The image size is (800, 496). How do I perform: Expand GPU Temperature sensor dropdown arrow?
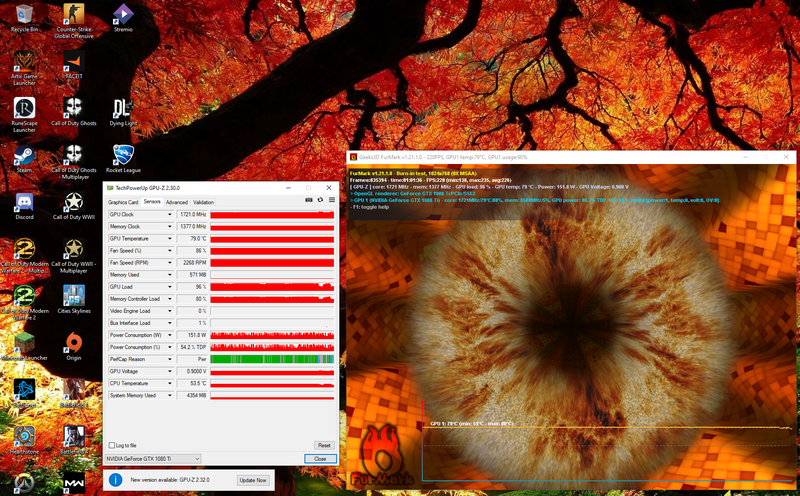170,238
